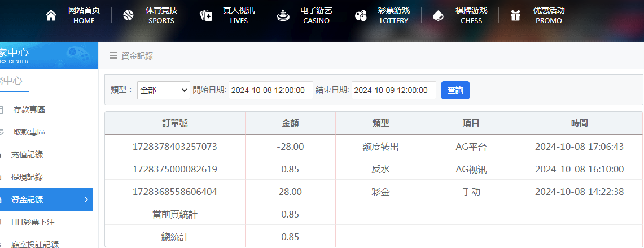
Task: Click the 開始日期 date field
Action: click(270, 90)
